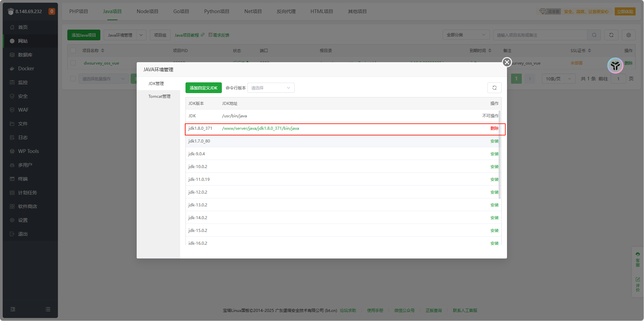This screenshot has width=644, height=321.
Task: Click the refresh icon in the JDK dialog
Action: click(x=494, y=88)
